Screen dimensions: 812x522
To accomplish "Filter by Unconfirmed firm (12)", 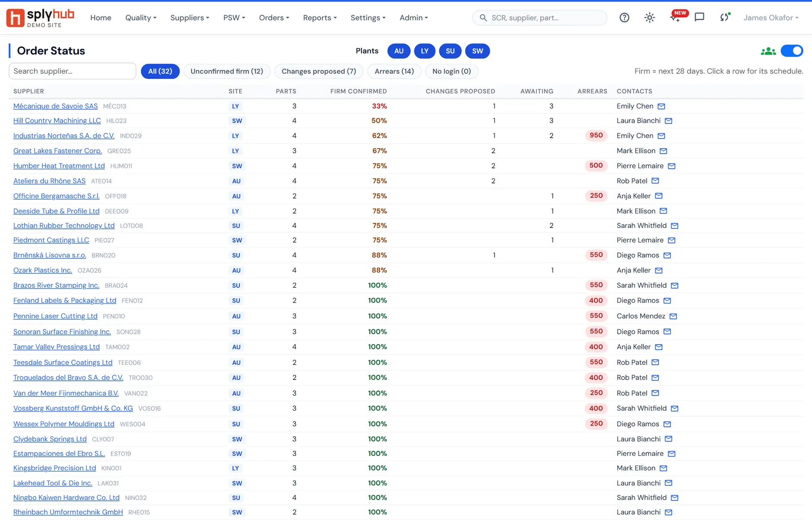I will pos(227,71).
